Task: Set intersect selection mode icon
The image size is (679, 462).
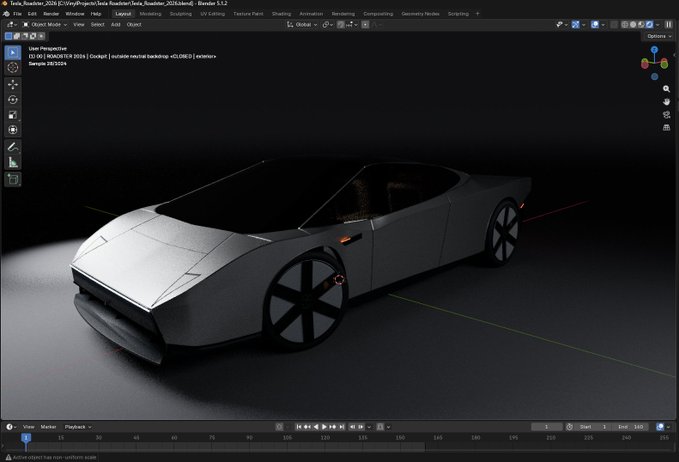Action: [42, 36]
